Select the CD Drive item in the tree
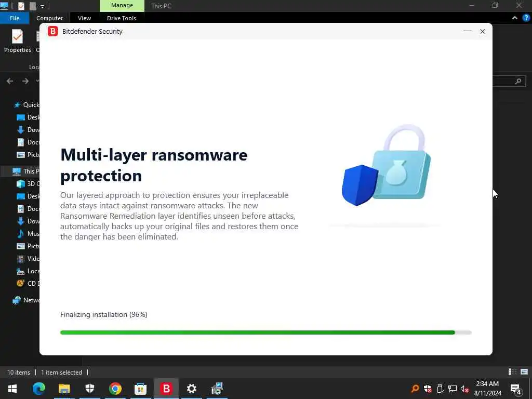 (x=28, y=283)
